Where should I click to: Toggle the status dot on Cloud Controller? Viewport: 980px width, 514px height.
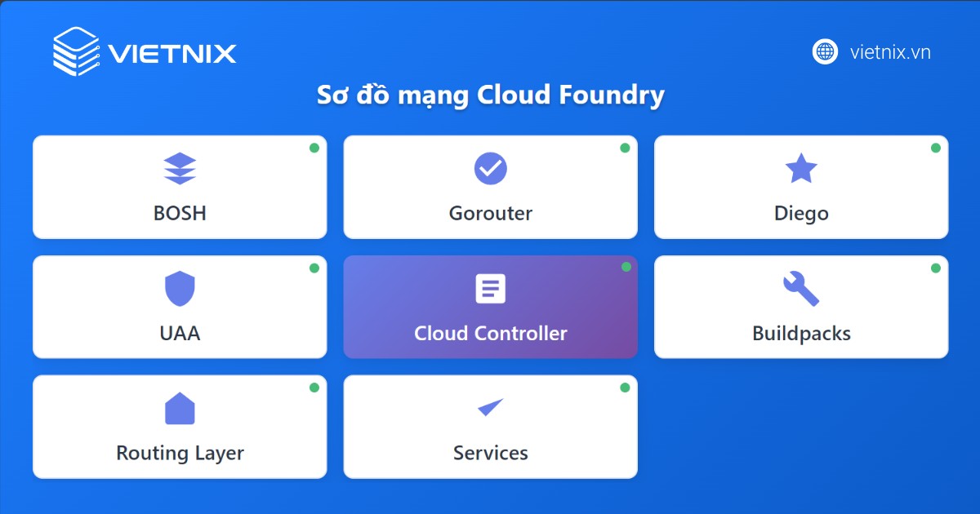(x=626, y=268)
